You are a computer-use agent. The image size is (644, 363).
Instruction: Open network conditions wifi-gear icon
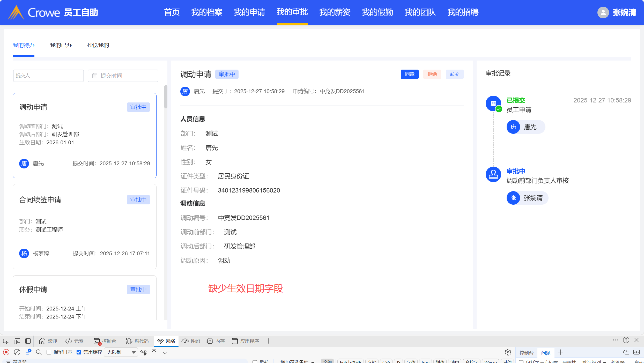pyautogui.click(x=144, y=352)
